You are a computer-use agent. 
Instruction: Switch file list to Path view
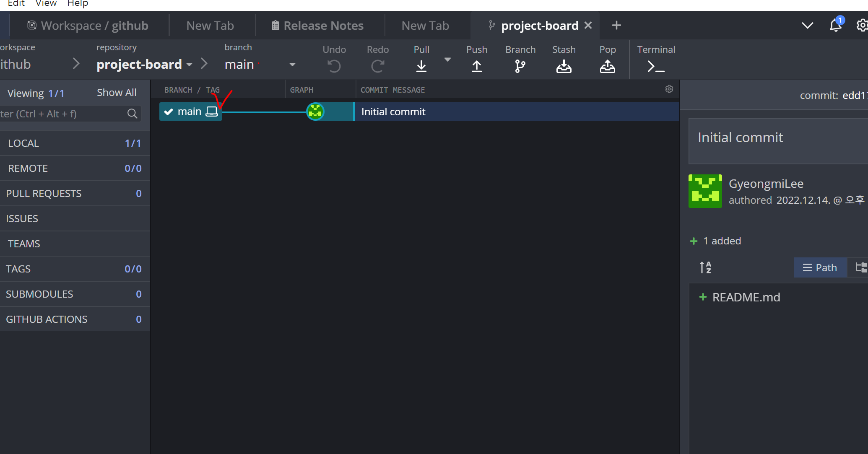coord(820,267)
